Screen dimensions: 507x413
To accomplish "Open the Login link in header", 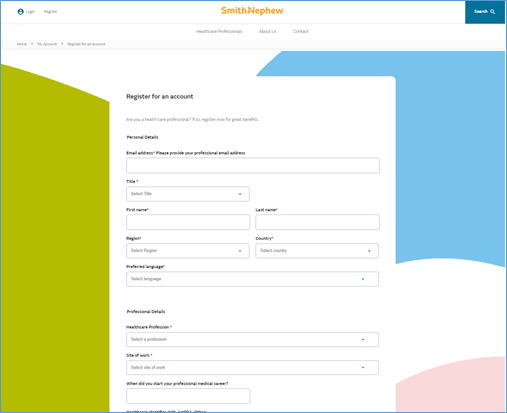I will pos(30,12).
